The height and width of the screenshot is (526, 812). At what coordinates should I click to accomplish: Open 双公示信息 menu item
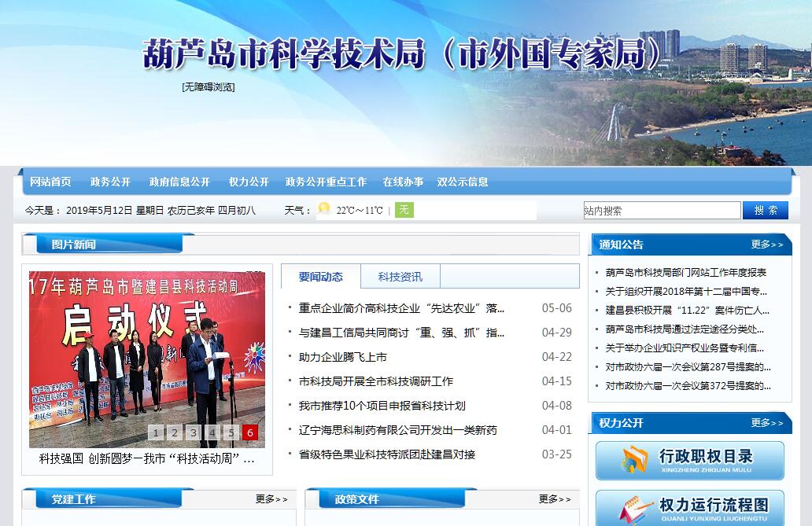[463, 182]
